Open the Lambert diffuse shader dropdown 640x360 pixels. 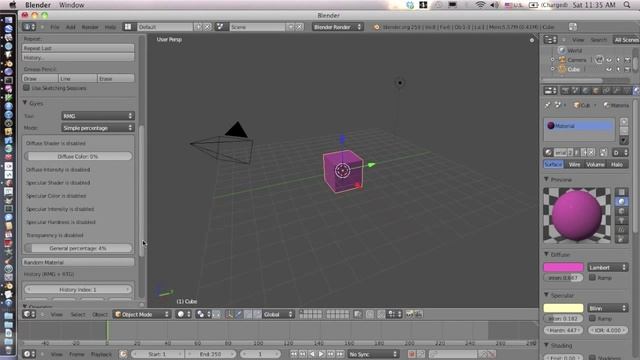pos(607,267)
